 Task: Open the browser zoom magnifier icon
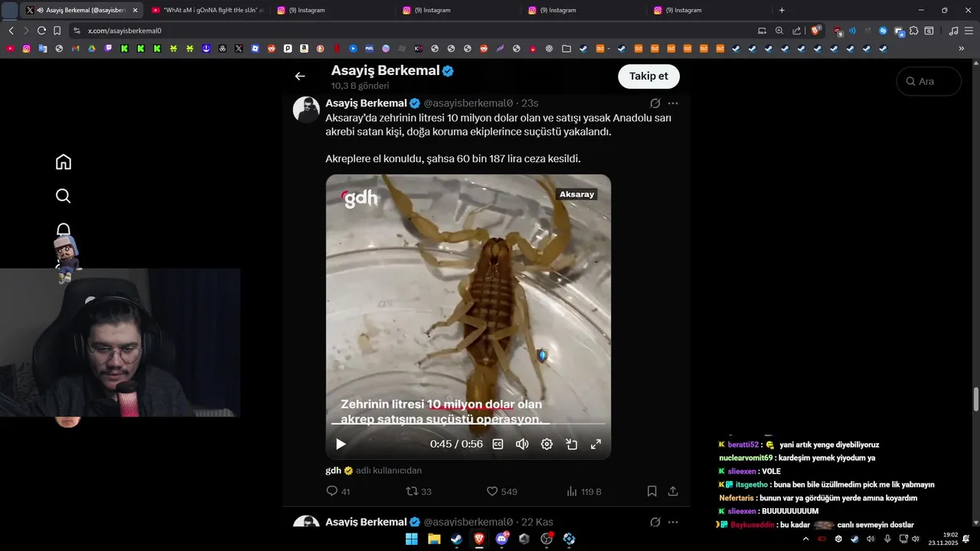(779, 31)
